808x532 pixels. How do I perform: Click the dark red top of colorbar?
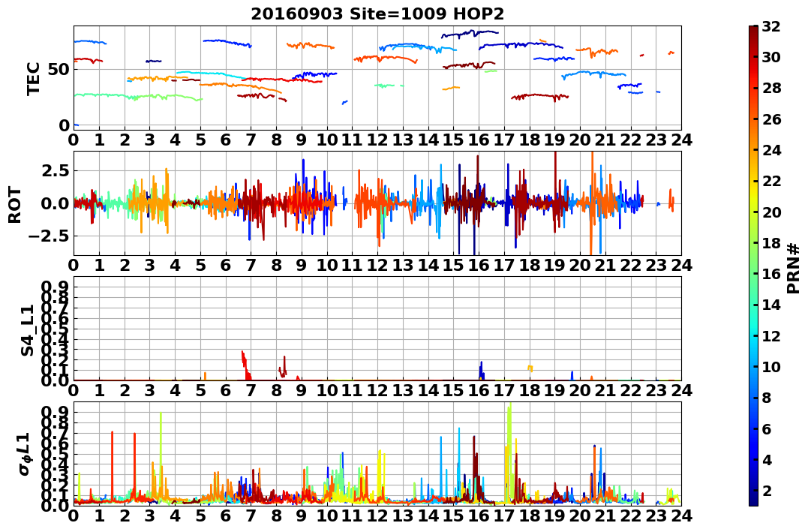(x=753, y=31)
